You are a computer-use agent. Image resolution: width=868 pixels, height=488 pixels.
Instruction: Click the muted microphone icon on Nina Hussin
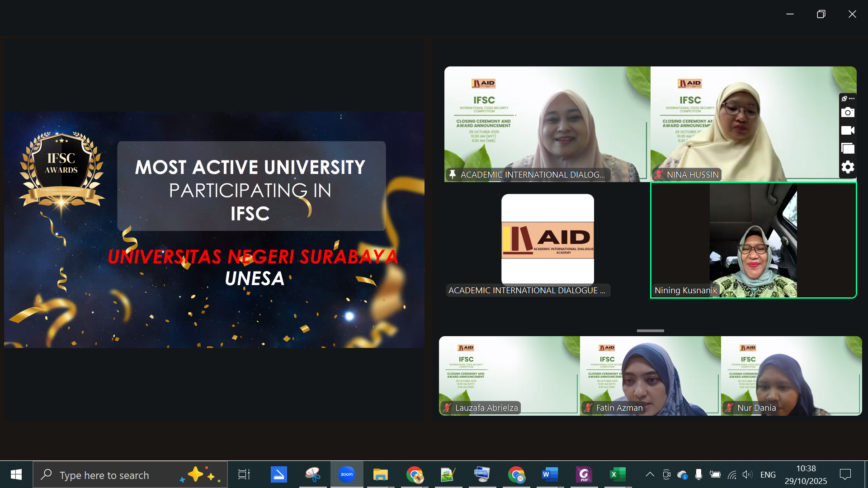[x=659, y=175]
